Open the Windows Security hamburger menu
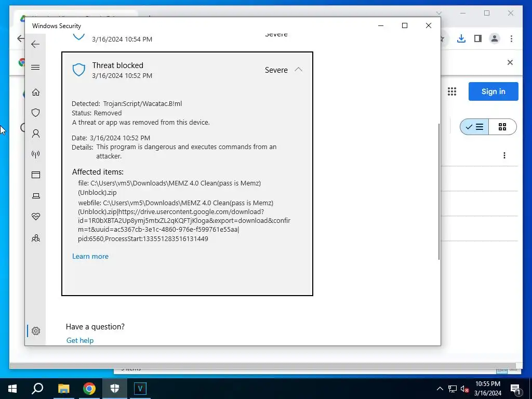 click(35, 67)
